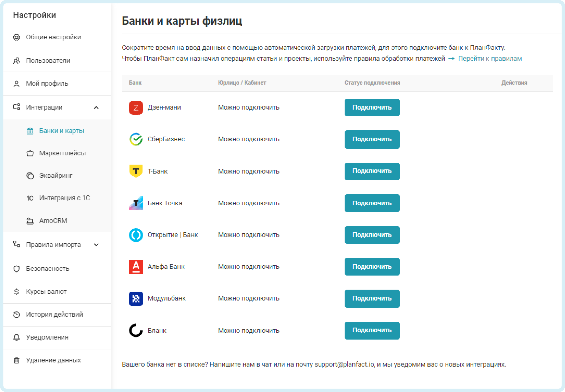
Task: Open Безопасность settings
Action: click(57, 269)
